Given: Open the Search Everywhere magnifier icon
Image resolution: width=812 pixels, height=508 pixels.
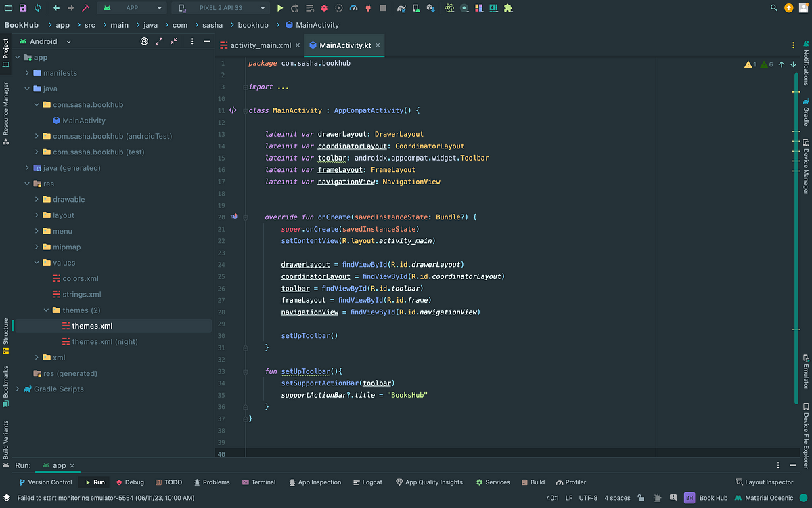Looking at the screenshot, I should 774,8.
